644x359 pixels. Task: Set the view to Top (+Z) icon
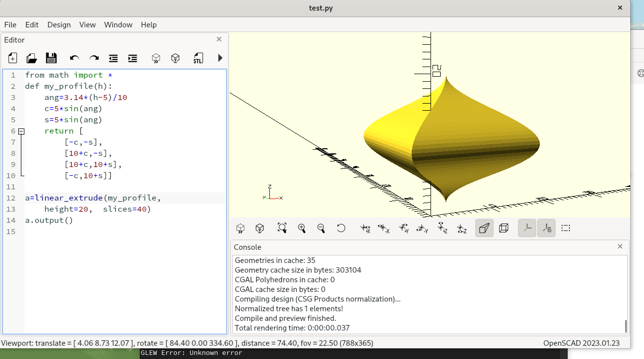pyautogui.click(x=442, y=229)
